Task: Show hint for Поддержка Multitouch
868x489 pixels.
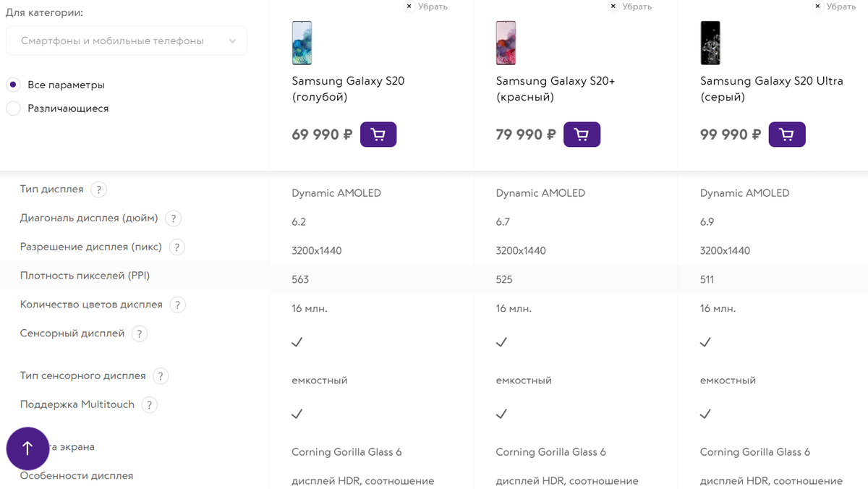Action: pyautogui.click(x=149, y=405)
